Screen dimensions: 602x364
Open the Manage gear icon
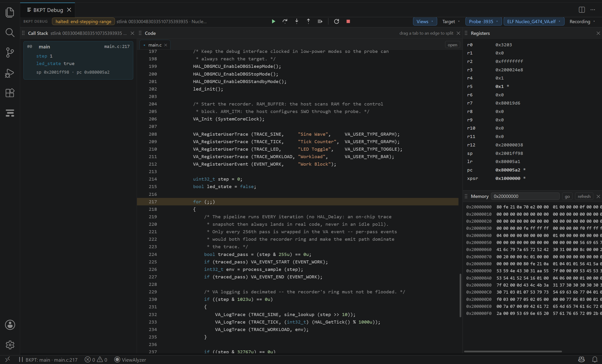pyautogui.click(x=10, y=345)
